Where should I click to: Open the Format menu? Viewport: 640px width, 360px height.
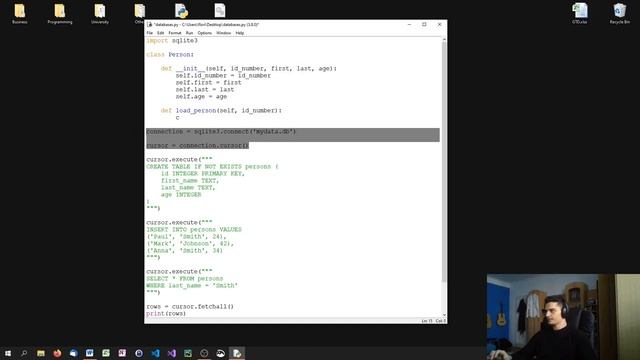[x=175, y=33]
